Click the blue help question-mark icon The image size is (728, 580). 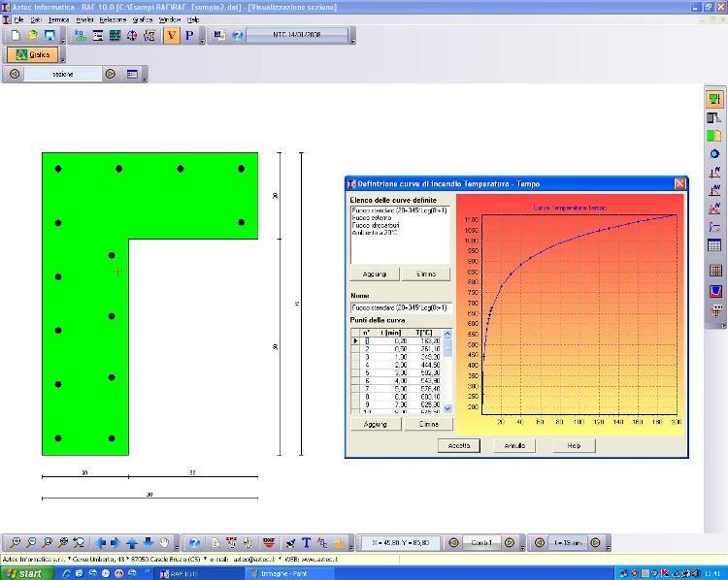point(238,36)
